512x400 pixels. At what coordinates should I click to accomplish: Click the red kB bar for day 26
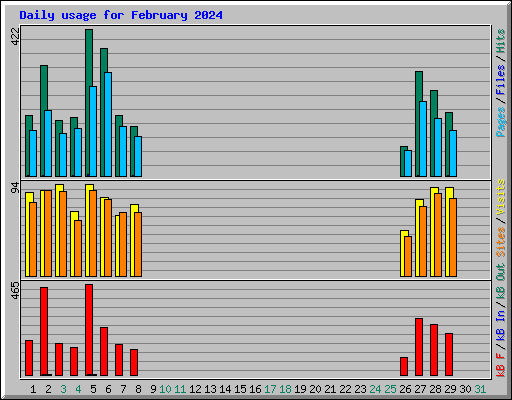point(404,366)
